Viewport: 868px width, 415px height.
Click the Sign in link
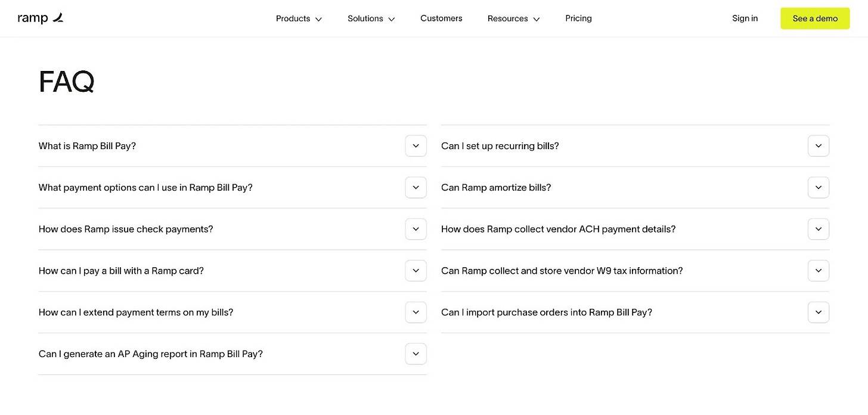[x=745, y=18]
